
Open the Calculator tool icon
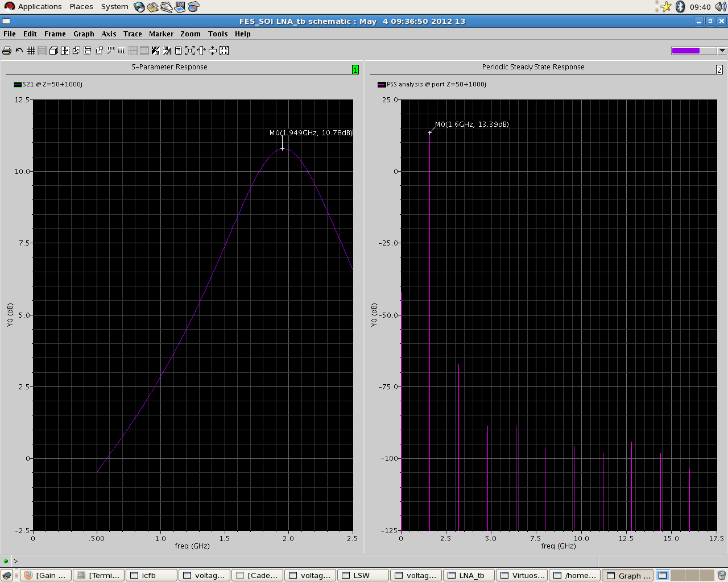[178, 51]
